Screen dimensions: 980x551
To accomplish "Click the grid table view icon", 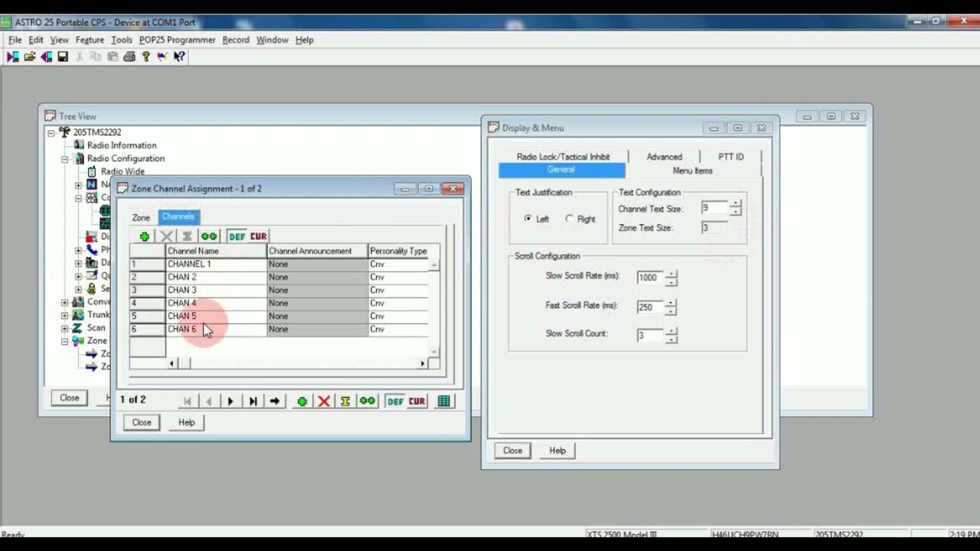I will coord(444,401).
